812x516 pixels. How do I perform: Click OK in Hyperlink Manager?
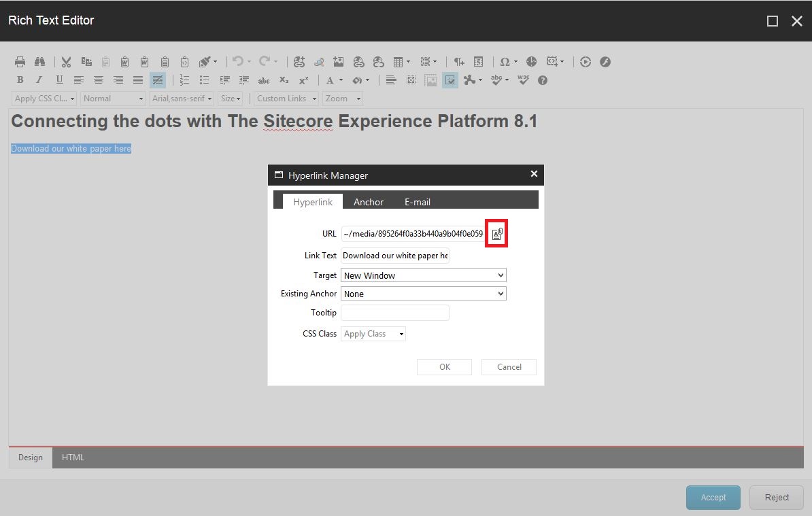click(x=444, y=367)
